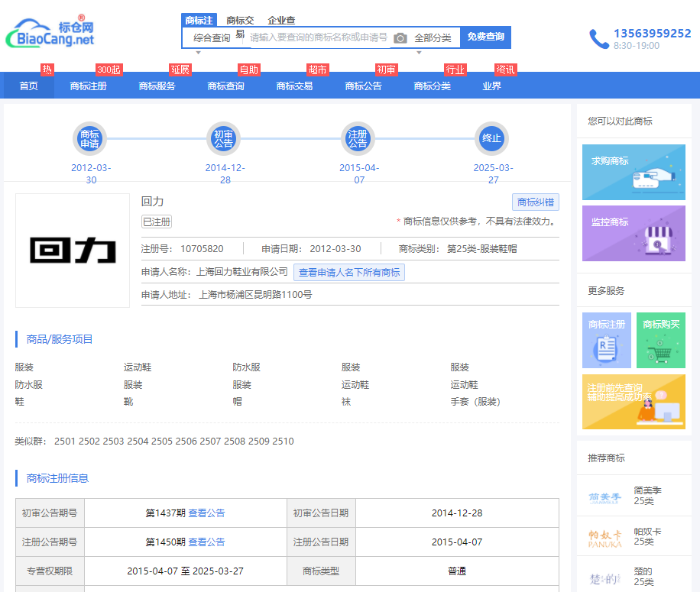The height and width of the screenshot is (592, 700).
Task: Open 业界 in navigation bar
Action: point(492,86)
